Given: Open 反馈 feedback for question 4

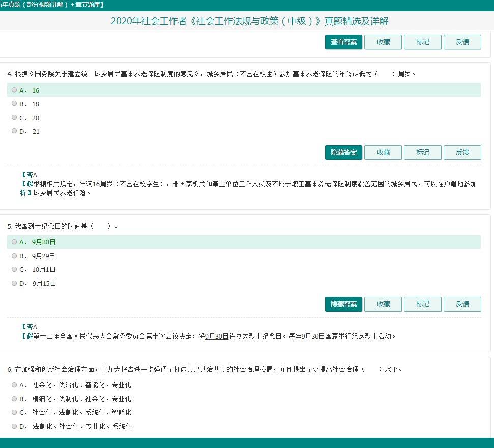Looking at the screenshot, I should pyautogui.click(x=462, y=152).
